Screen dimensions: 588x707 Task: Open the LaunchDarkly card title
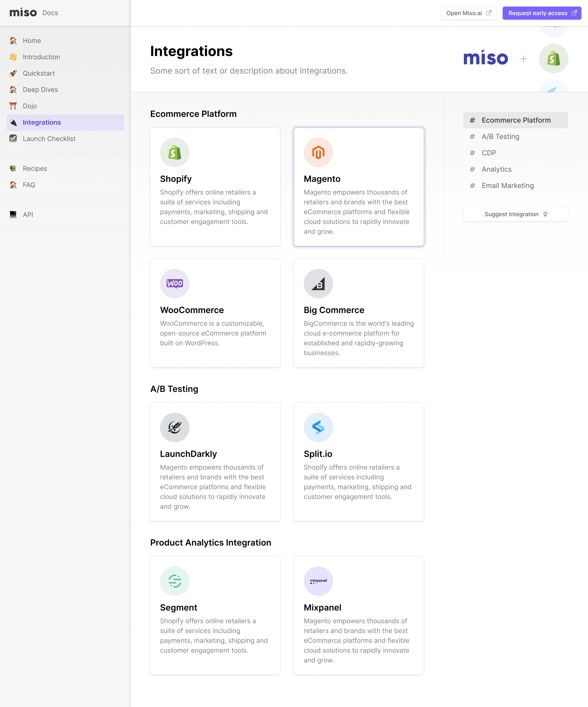(x=188, y=454)
